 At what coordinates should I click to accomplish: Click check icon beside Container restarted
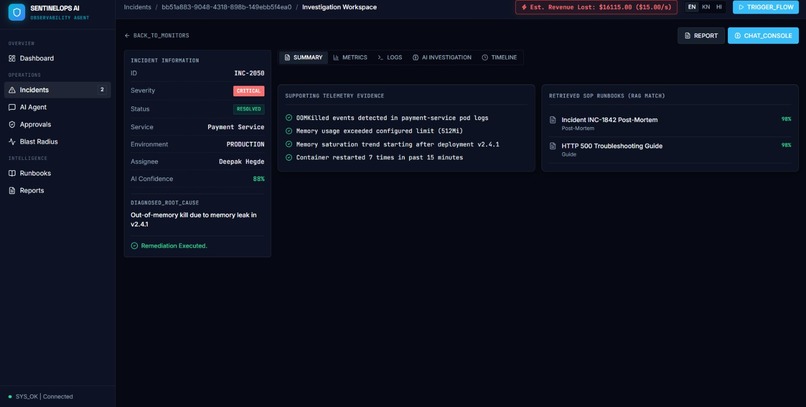point(289,158)
